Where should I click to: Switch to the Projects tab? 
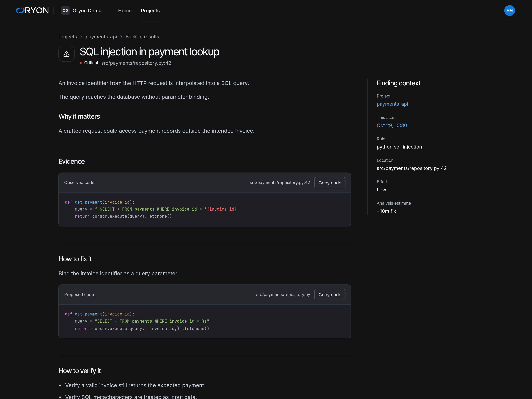(150, 11)
